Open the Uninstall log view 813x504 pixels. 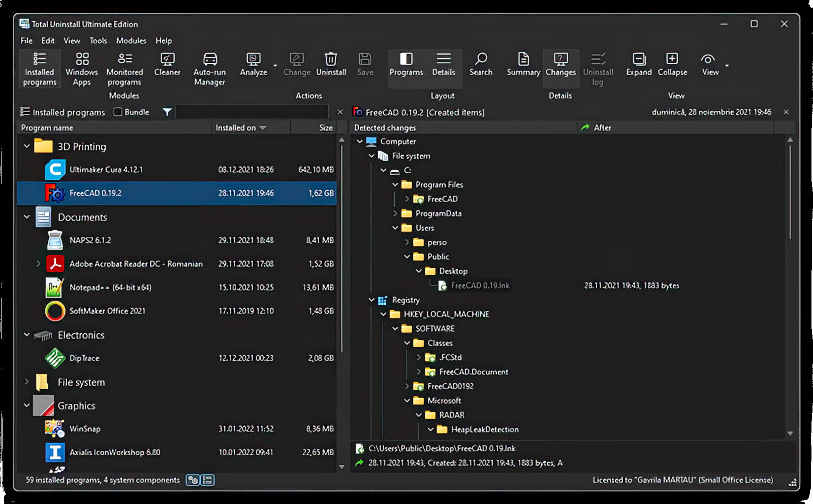(x=598, y=69)
